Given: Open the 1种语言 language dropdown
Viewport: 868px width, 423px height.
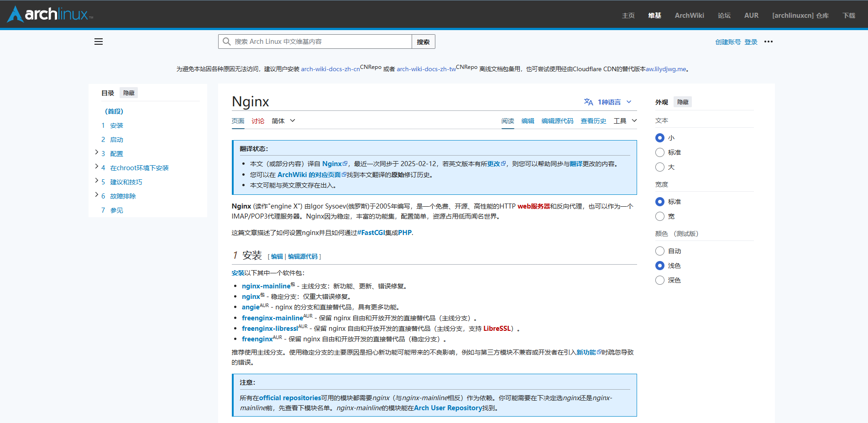Looking at the screenshot, I should tap(608, 102).
